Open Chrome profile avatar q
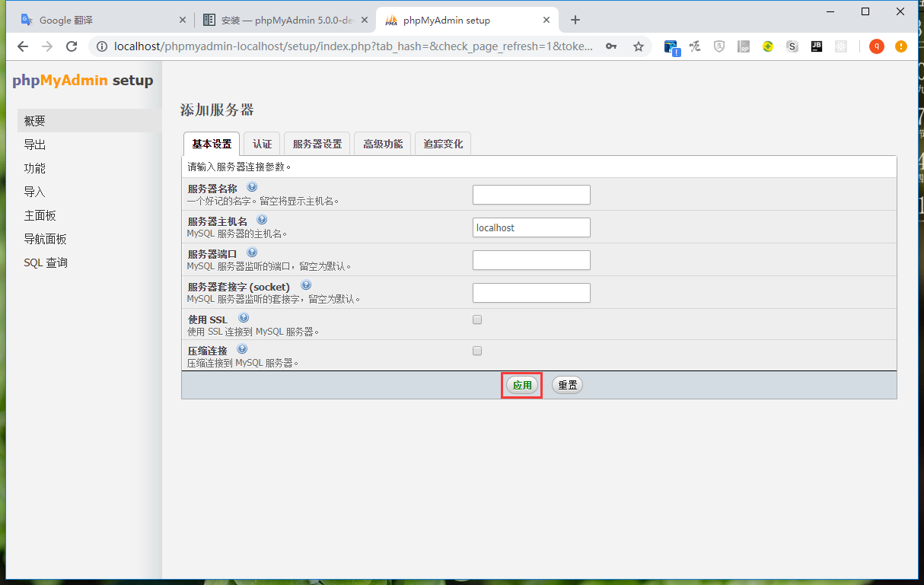 tap(877, 46)
